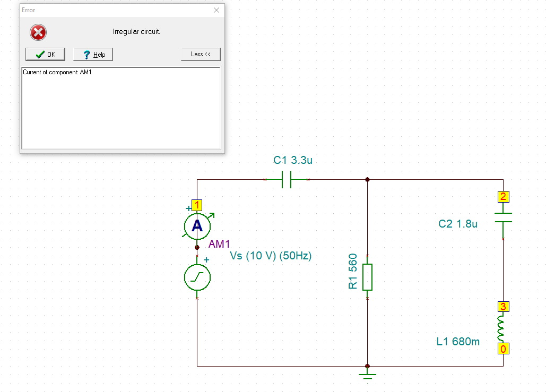Click the red error icon in the dialog

[38, 32]
